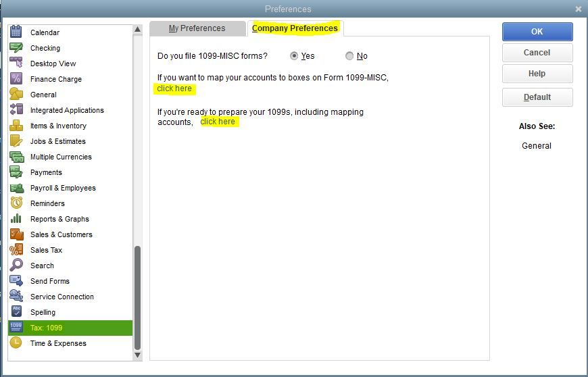The image size is (588, 377).
Task: Click the Payroll & Employees icon
Action: coord(16,187)
